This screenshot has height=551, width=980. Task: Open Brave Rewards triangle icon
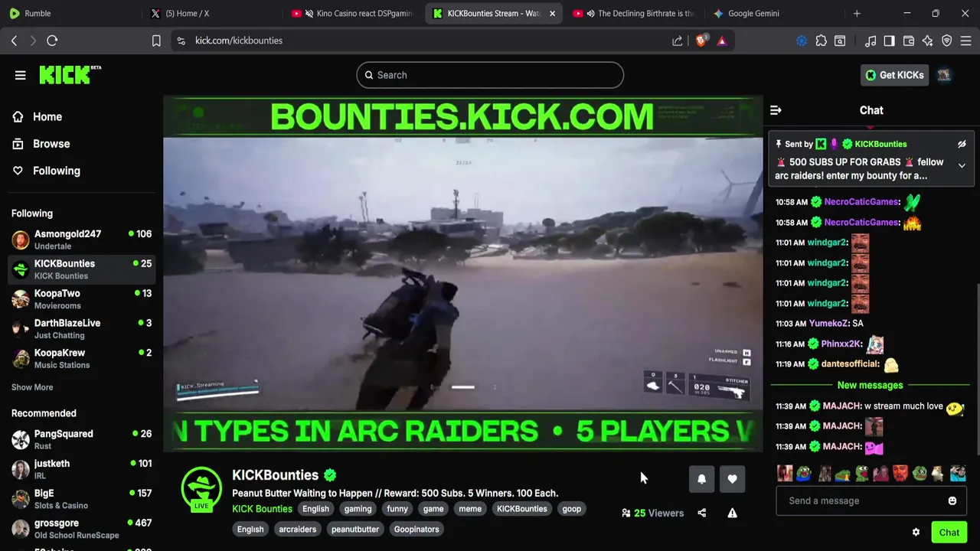721,41
